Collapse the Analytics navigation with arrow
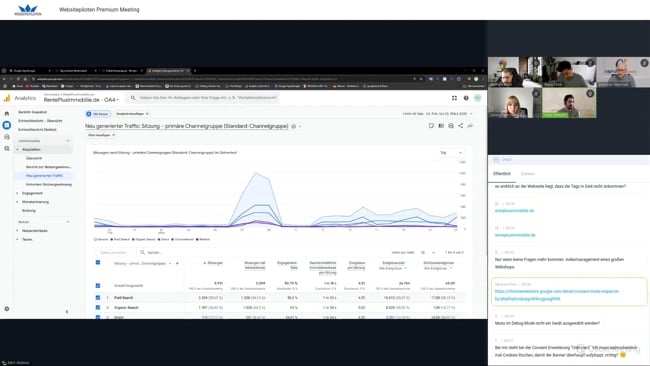 67,312
